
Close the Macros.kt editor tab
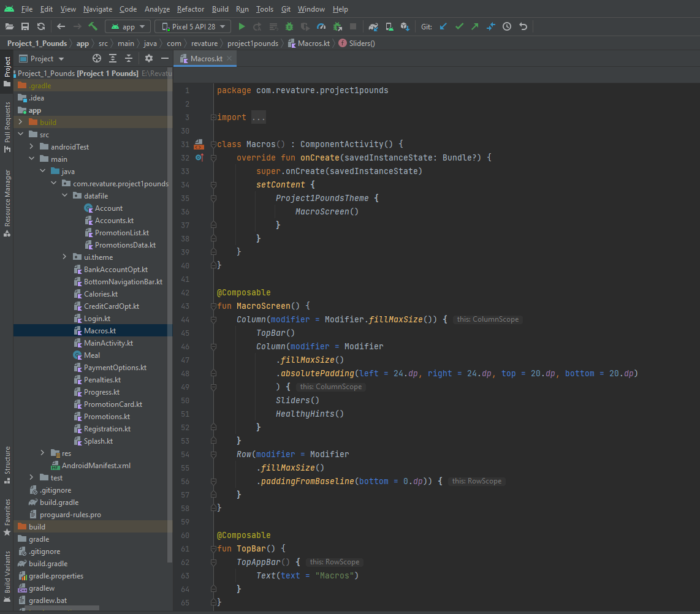(x=229, y=58)
